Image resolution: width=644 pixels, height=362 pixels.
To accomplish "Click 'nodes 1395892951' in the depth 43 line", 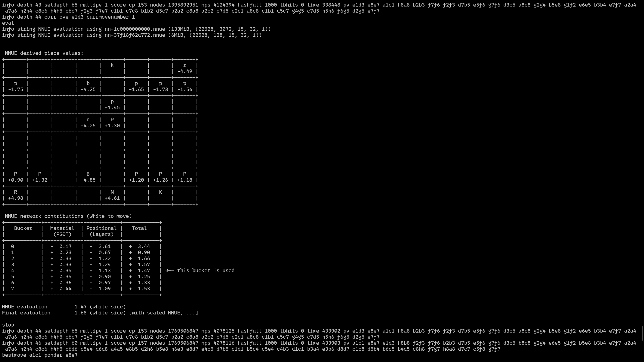I will (174, 5).
